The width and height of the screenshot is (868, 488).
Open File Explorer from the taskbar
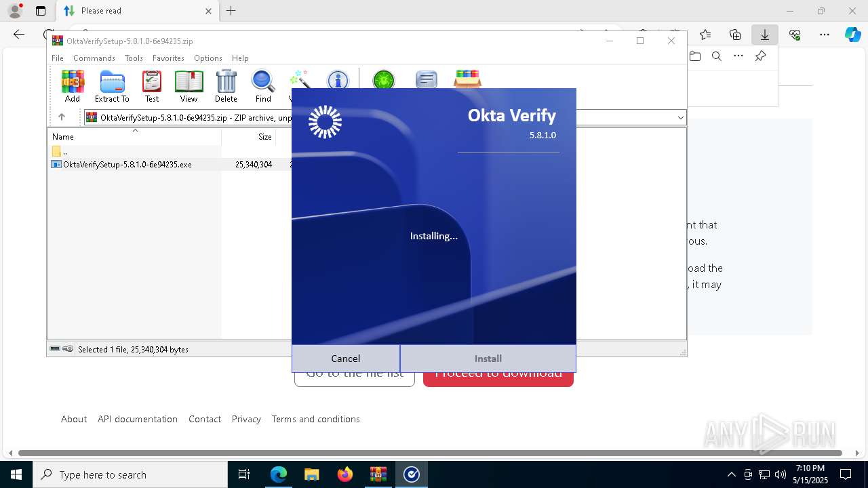312,474
